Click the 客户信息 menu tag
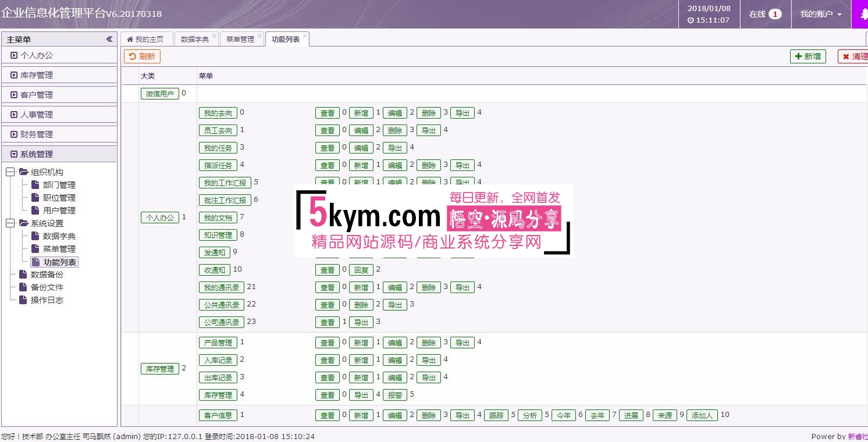The image size is (868, 442). point(218,415)
